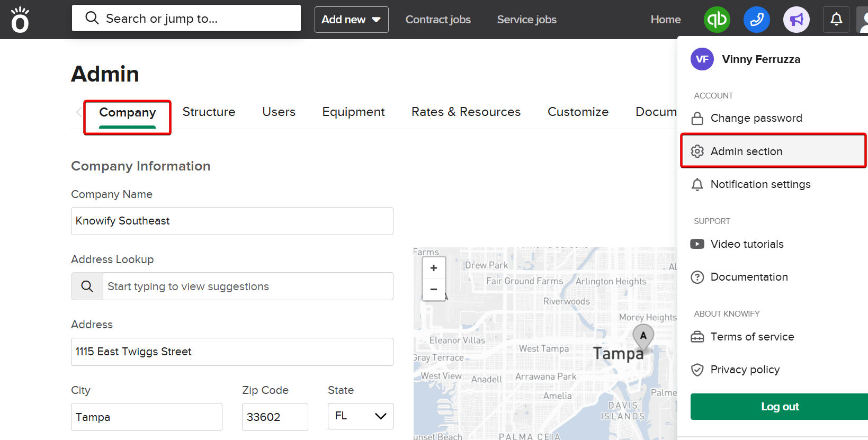Switch to the Structure tab

[x=209, y=112]
